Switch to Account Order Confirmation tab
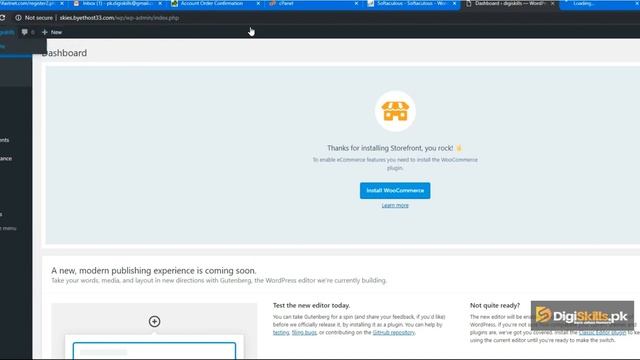This screenshot has width=640, height=360. [x=211, y=3]
